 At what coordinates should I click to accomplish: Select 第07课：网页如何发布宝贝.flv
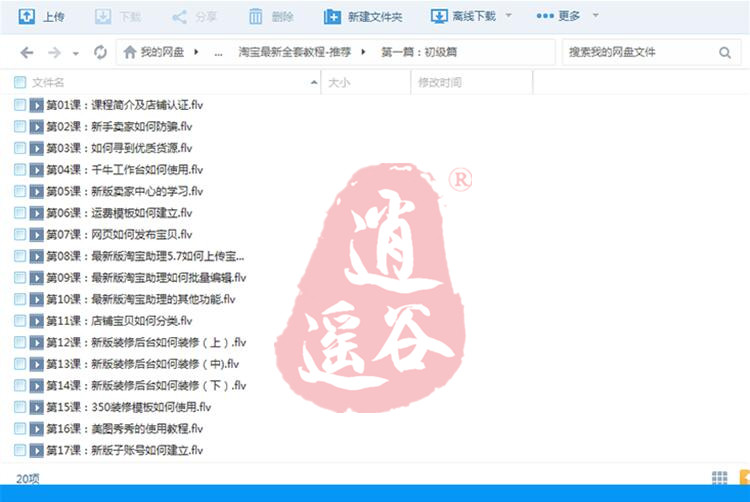pyautogui.click(x=120, y=234)
